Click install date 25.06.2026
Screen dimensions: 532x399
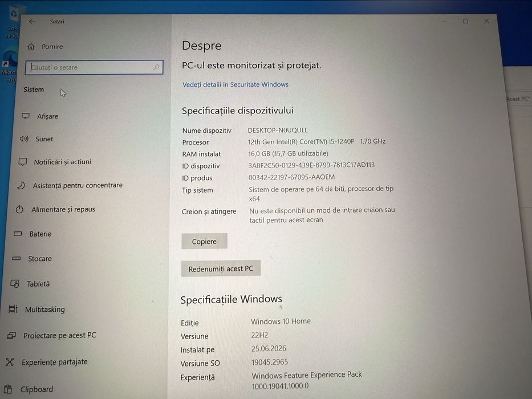click(x=269, y=348)
